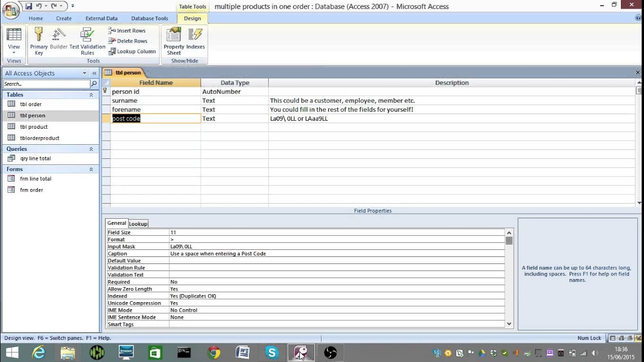Click the person id field name cell
This screenshot has height=362, width=644.
pos(155,92)
